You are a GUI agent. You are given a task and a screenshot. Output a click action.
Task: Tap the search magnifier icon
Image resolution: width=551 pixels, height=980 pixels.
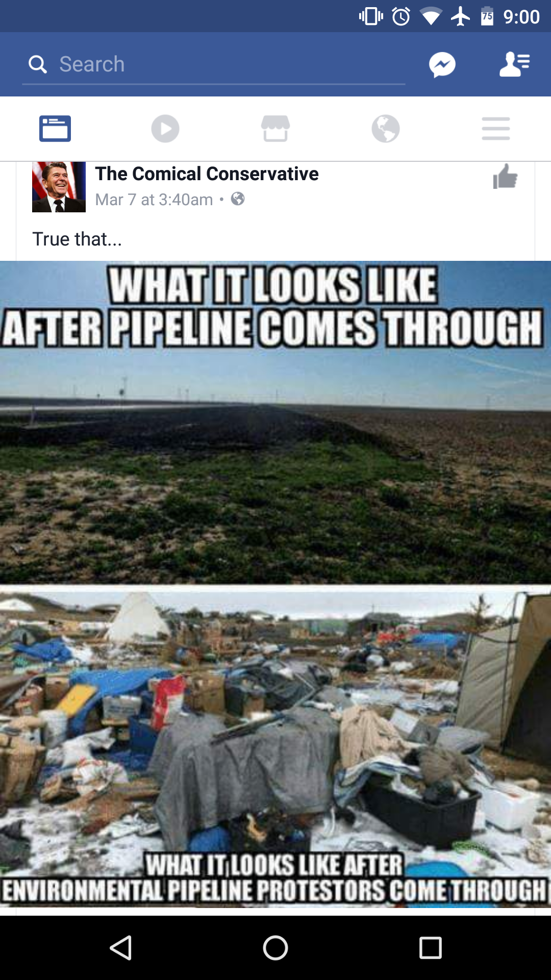(37, 64)
